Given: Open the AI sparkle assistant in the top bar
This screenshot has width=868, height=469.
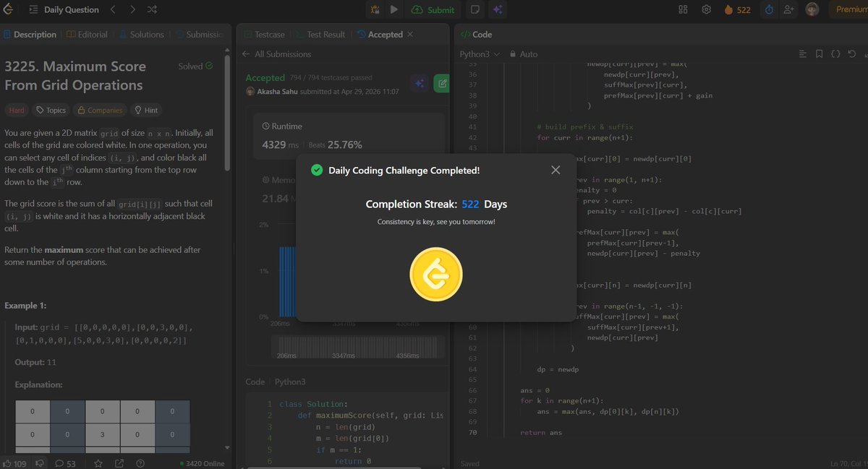Looking at the screenshot, I should (x=497, y=9).
